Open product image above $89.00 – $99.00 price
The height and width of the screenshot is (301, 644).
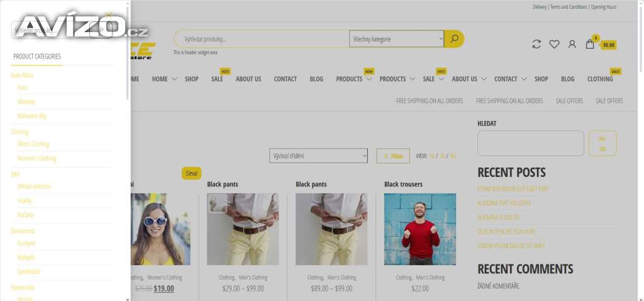[x=331, y=229]
